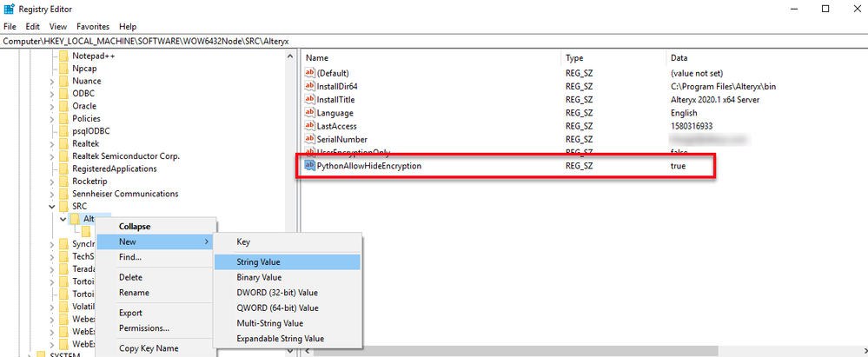Click the SRC key folder icon
This screenshot has width=868, height=357.
[63, 206]
